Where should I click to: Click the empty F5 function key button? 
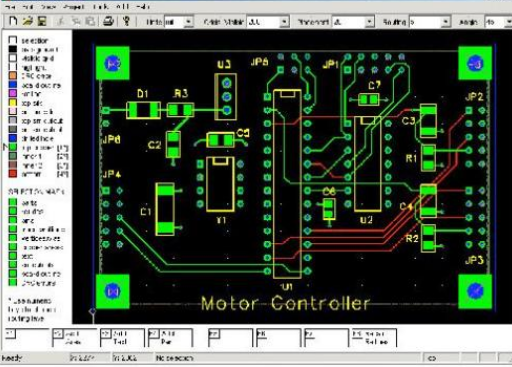pos(231,338)
